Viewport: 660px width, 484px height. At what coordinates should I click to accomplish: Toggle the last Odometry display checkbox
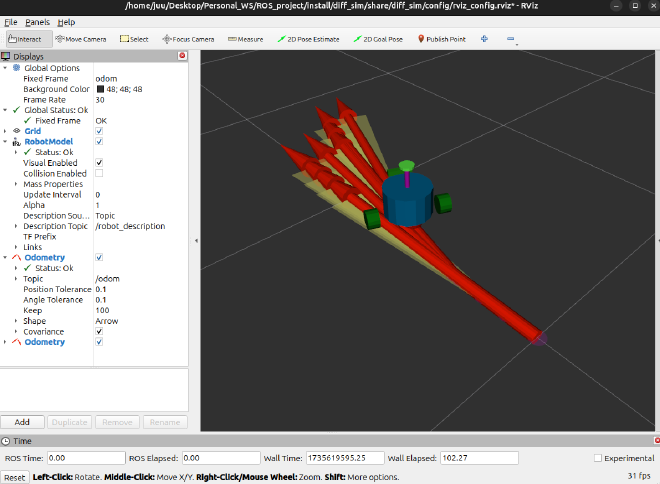point(99,342)
